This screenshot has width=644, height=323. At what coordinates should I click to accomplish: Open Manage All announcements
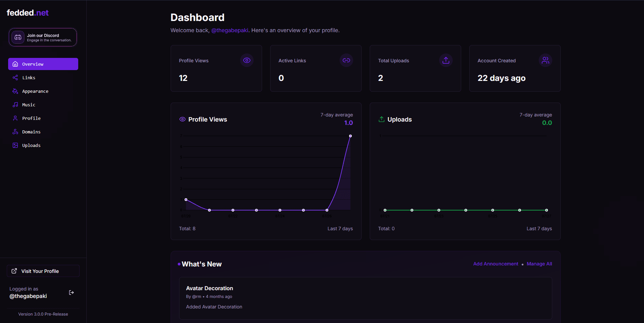pyautogui.click(x=539, y=264)
